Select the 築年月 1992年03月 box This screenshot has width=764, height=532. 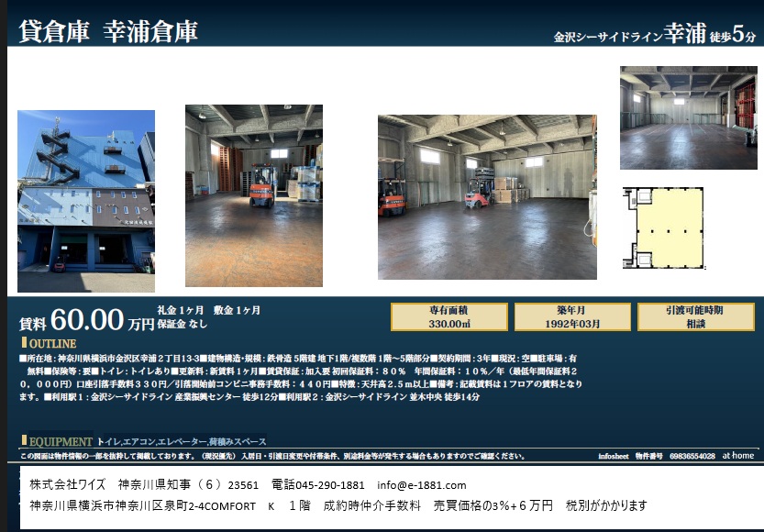[x=572, y=316]
